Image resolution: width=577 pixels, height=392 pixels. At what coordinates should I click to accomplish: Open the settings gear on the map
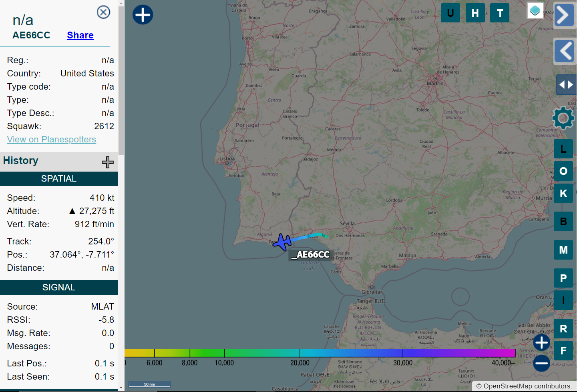[563, 118]
